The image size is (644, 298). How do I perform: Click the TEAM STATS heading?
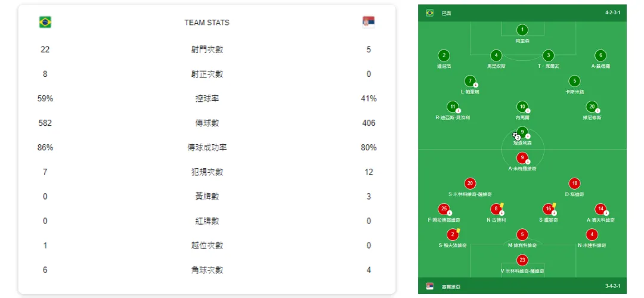(207, 23)
